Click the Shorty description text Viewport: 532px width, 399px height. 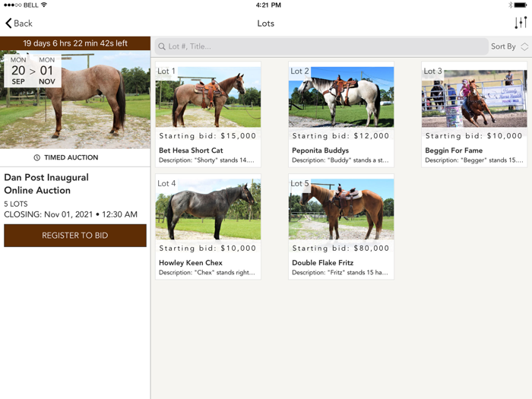pos(206,160)
